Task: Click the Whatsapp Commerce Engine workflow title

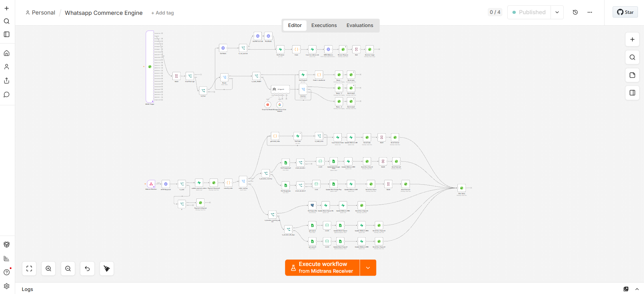Action: [x=104, y=13]
